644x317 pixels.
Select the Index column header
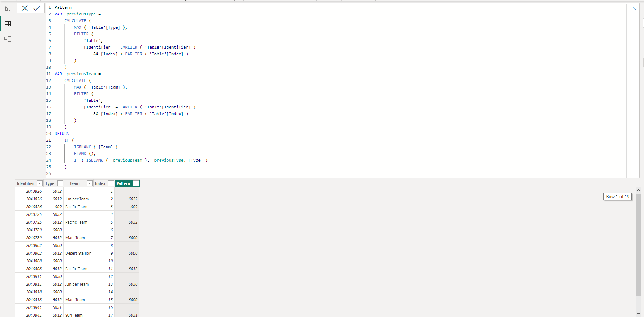100,183
